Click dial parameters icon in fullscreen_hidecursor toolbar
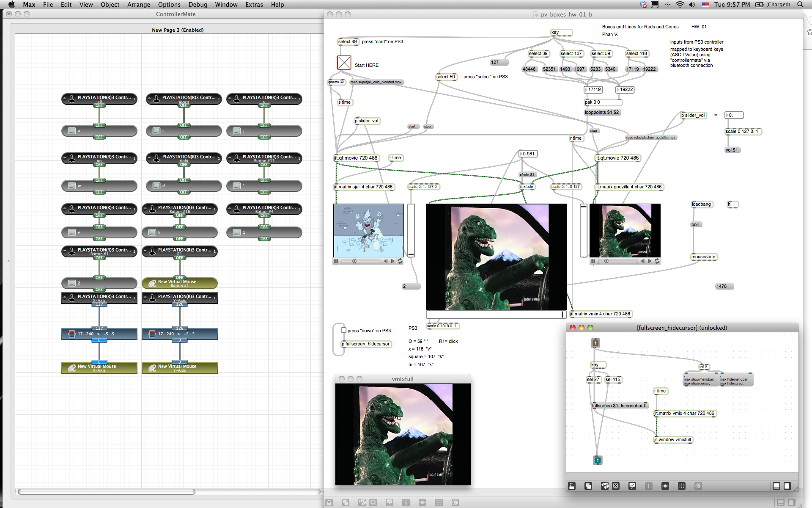812x508 pixels. pos(698,486)
